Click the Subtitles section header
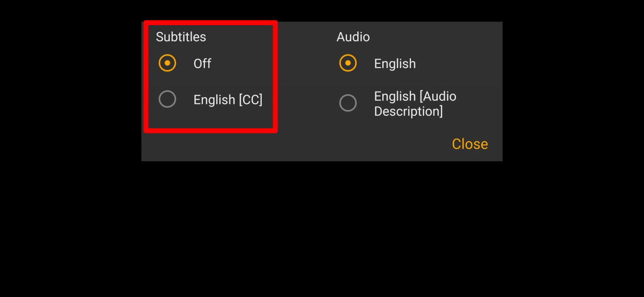Viewport: 644px width, 297px height. 181,37
